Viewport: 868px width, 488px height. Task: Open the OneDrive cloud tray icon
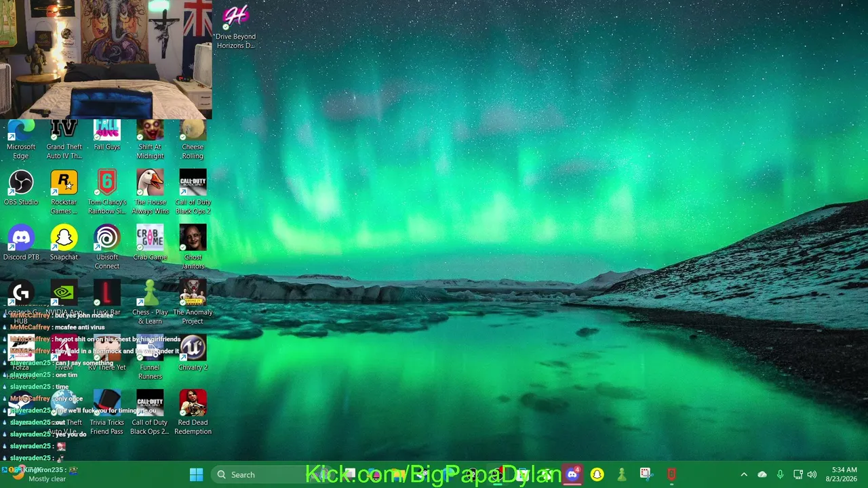(x=762, y=474)
